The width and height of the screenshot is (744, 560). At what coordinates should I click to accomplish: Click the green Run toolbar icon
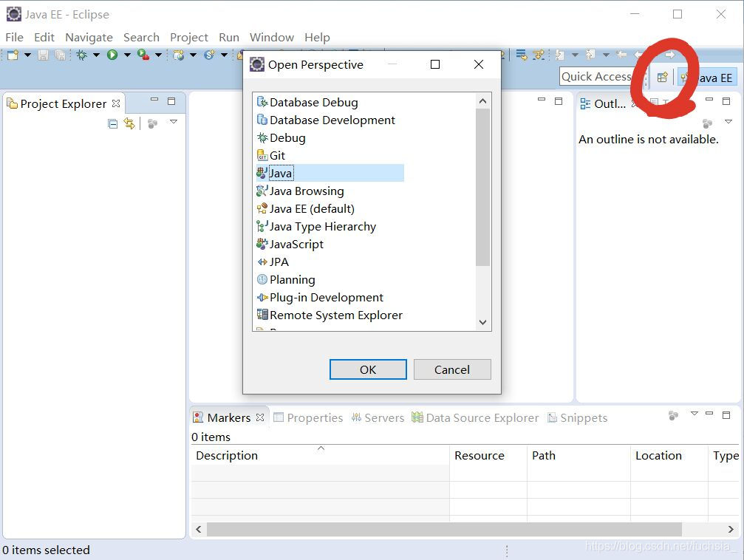(112, 55)
